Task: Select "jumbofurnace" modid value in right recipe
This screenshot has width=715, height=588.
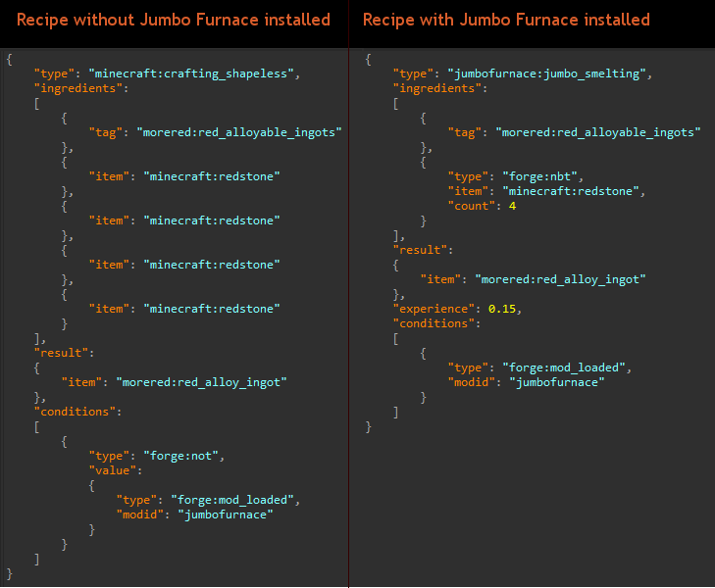Action: [556, 382]
